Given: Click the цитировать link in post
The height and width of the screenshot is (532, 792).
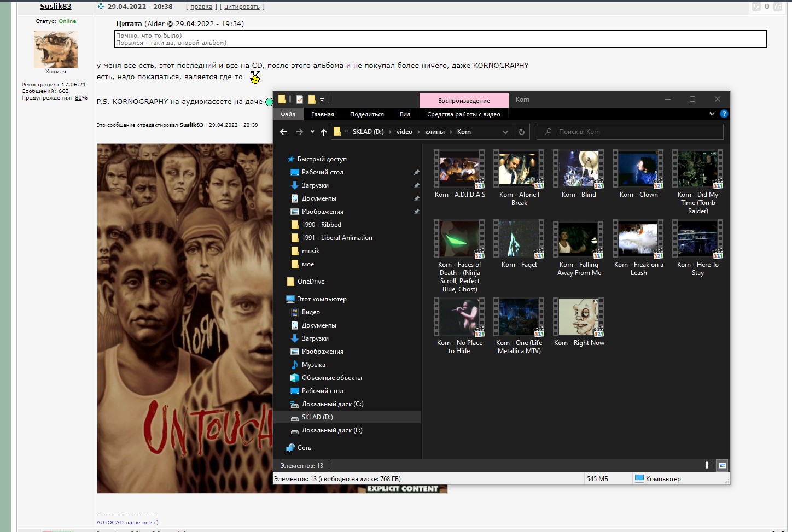Looking at the screenshot, I should (242, 7).
